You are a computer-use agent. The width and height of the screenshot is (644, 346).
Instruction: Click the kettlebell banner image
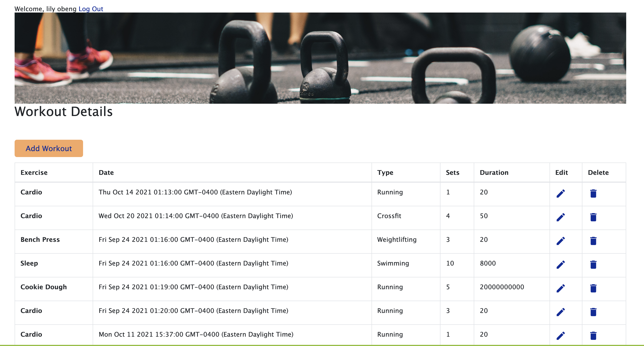(322, 59)
